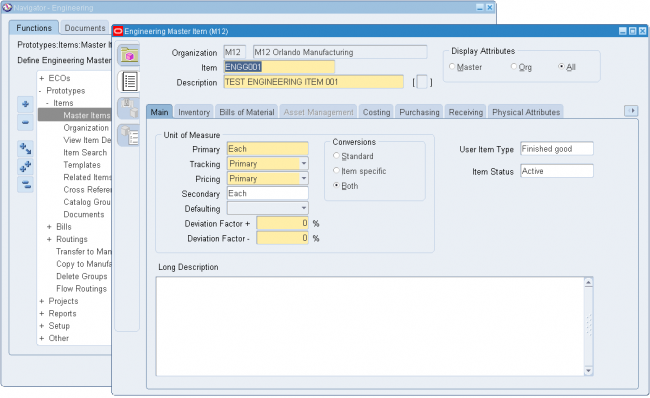Select the All display attributes radio button
Viewport: 650px width, 398px height.
tap(561, 67)
